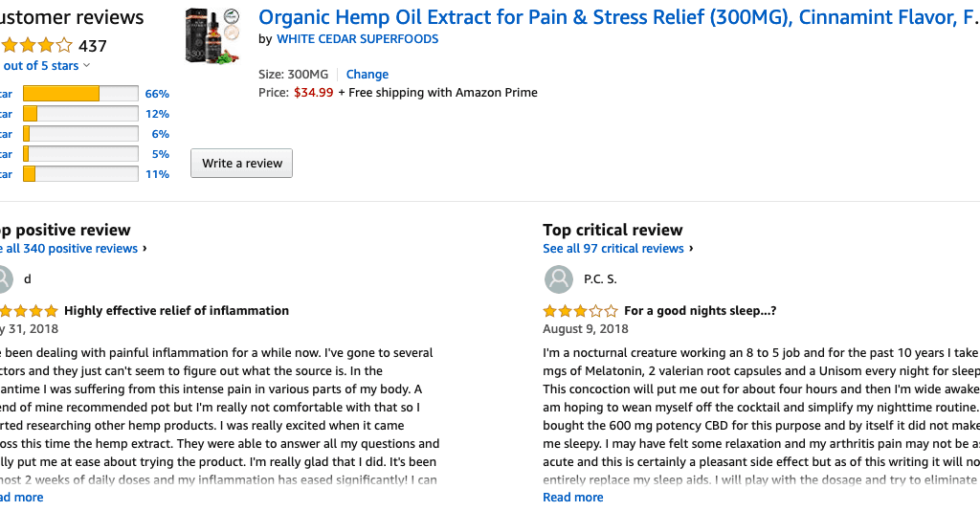
Task: See all 340 positive reviews
Action: click(x=70, y=248)
